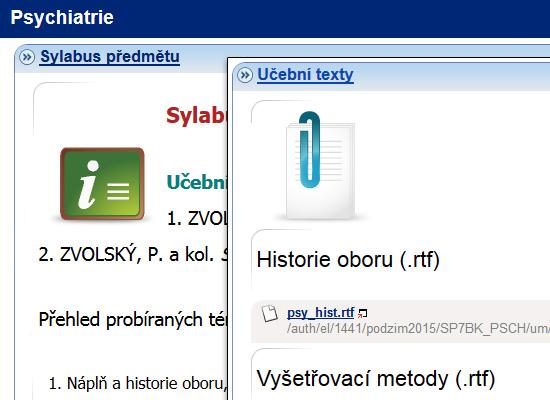Open the Učební texty link
Screen dimensions: 550x400
(x=305, y=75)
